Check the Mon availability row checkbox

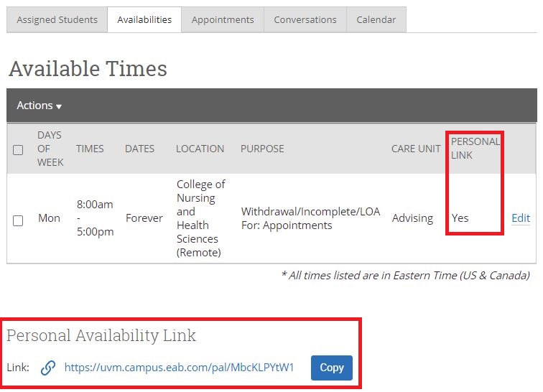(18, 220)
